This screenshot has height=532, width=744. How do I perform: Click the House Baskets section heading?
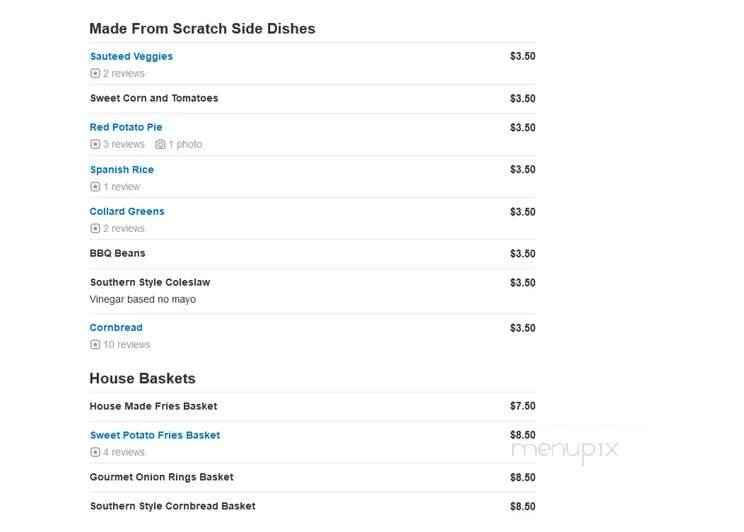(142, 379)
